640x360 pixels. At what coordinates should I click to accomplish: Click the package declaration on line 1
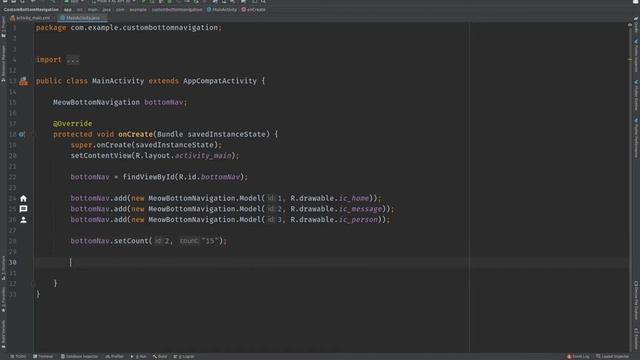pyautogui.click(x=129, y=28)
